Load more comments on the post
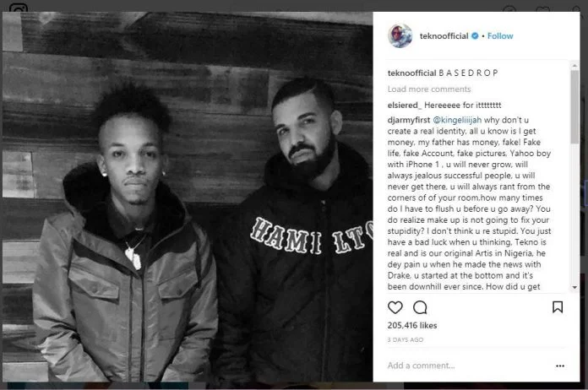Image resolution: width=588 pixels, height=390 pixels. [x=429, y=89]
